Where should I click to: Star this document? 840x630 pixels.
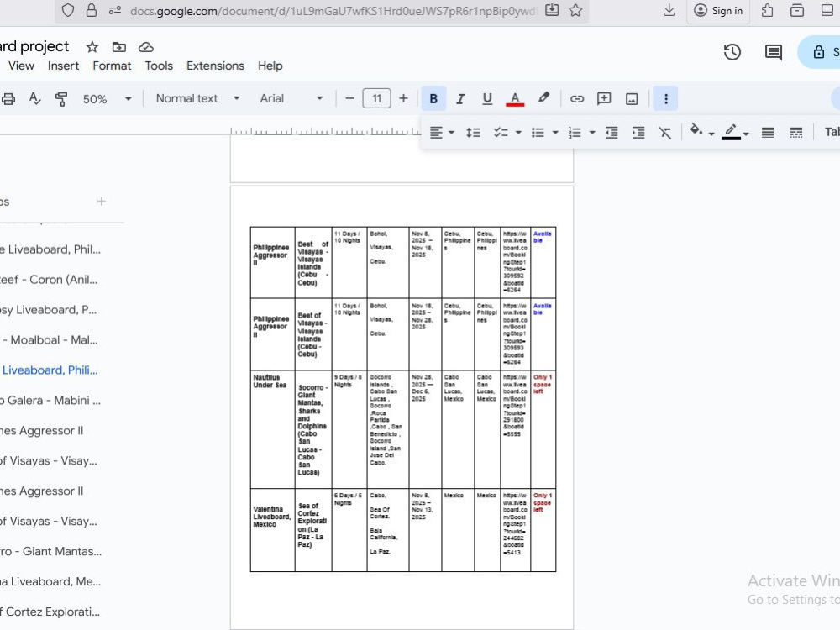pyautogui.click(x=92, y=47)
